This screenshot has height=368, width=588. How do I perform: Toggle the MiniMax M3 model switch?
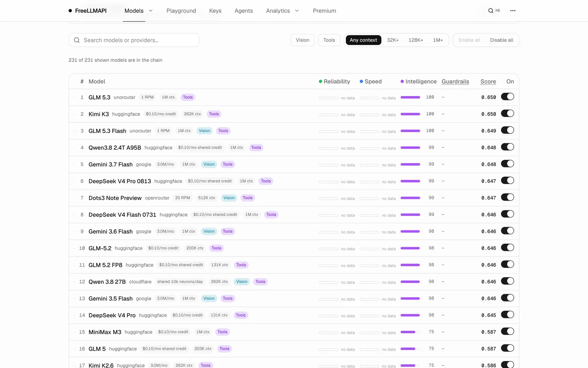coord(508,331)
